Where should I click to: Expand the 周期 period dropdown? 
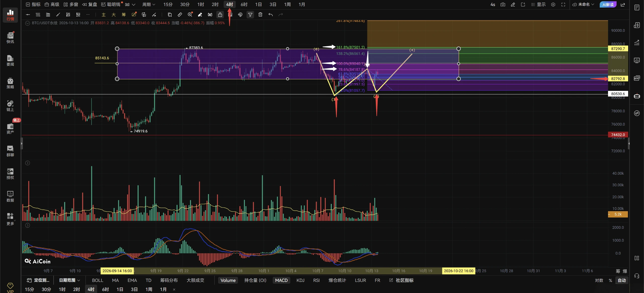[149, 5]
